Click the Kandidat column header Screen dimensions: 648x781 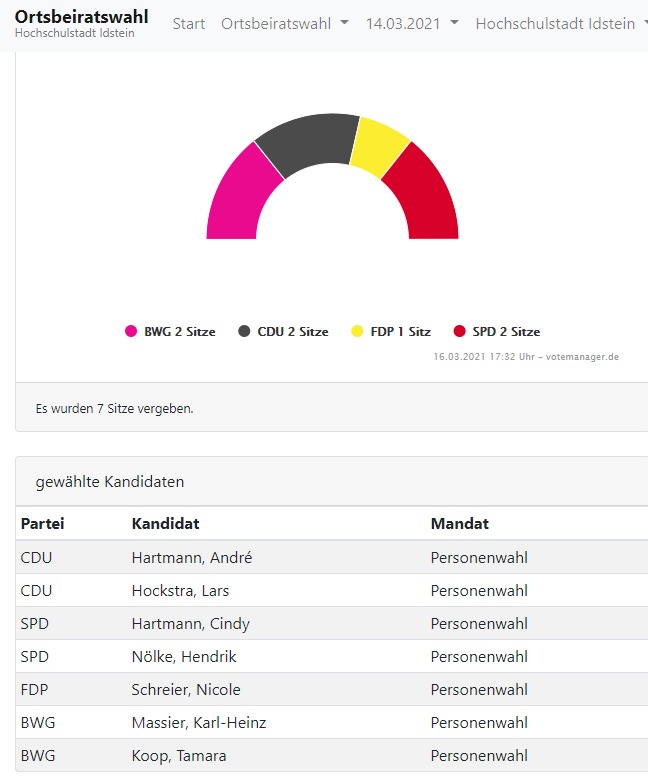tap(165, 523)
